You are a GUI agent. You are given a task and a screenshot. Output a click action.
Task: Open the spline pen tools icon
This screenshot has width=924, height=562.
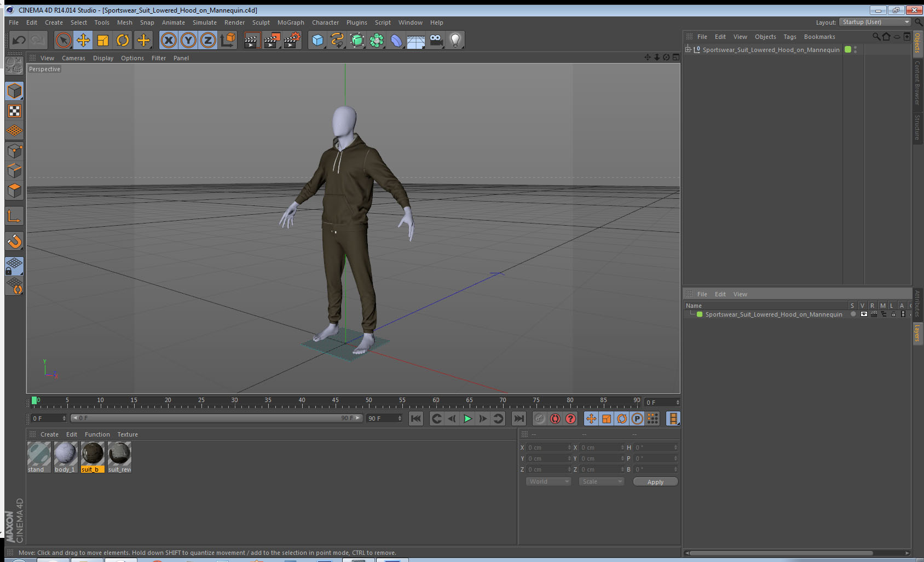click(337, 40)
